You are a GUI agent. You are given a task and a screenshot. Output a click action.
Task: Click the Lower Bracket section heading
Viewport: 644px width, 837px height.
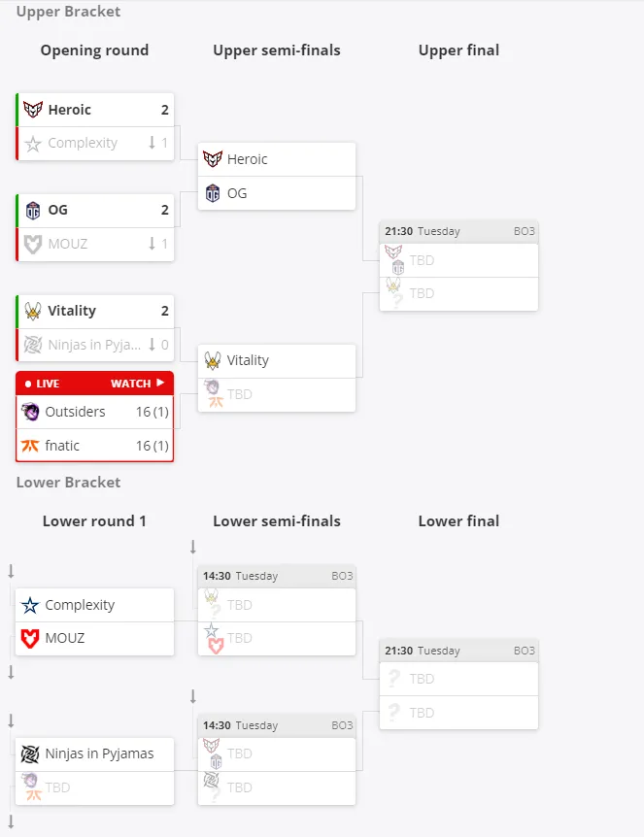click(x=68, y=482)
